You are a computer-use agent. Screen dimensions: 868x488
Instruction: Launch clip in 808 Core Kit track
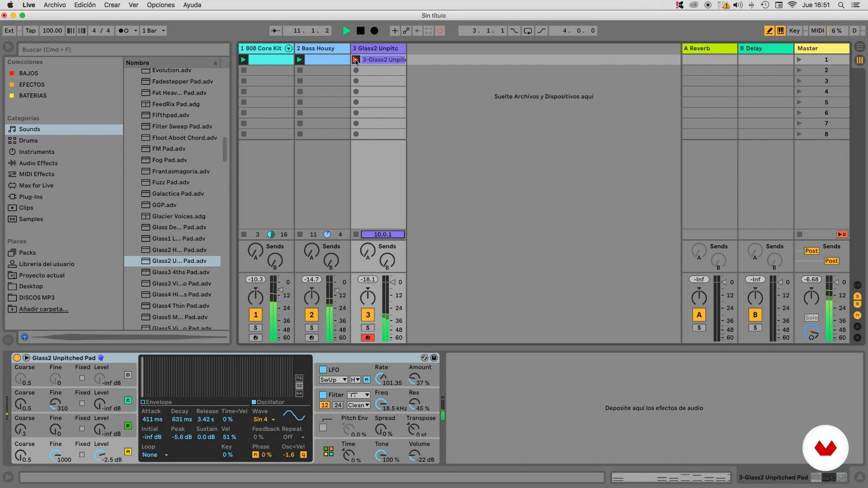tap(243, 60)
